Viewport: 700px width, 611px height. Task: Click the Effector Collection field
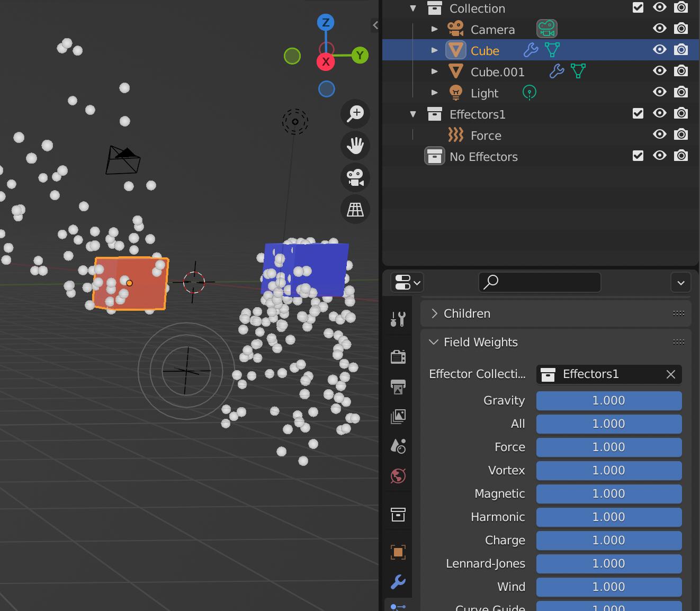point(609,374)
